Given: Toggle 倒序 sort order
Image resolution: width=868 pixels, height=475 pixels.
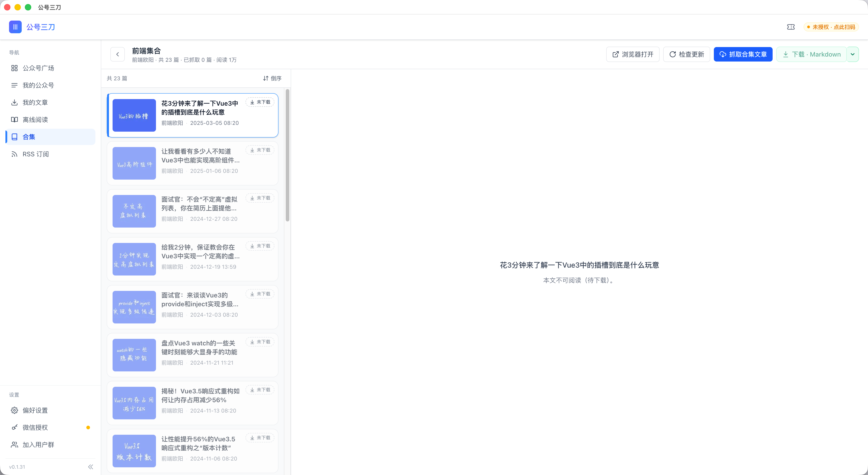Looking at the screenshot, I should point(272,78).
